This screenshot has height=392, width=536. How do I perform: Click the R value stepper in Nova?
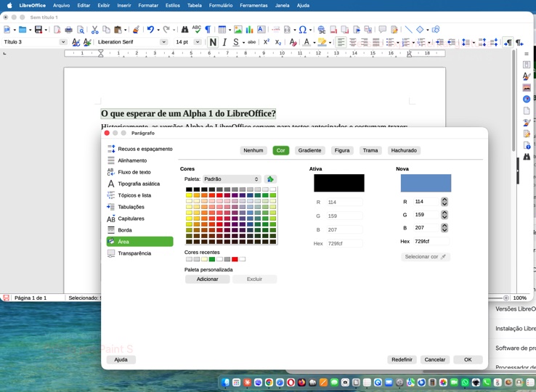point(444,202)
